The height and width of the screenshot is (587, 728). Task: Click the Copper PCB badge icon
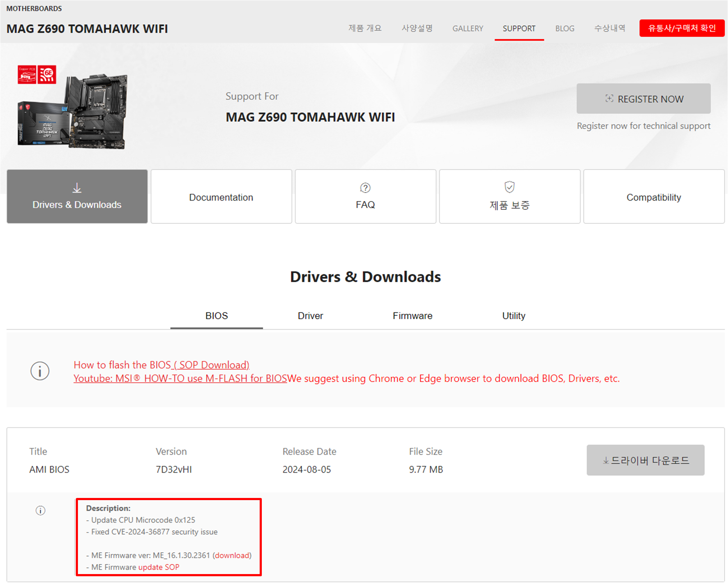click(27, 75)
